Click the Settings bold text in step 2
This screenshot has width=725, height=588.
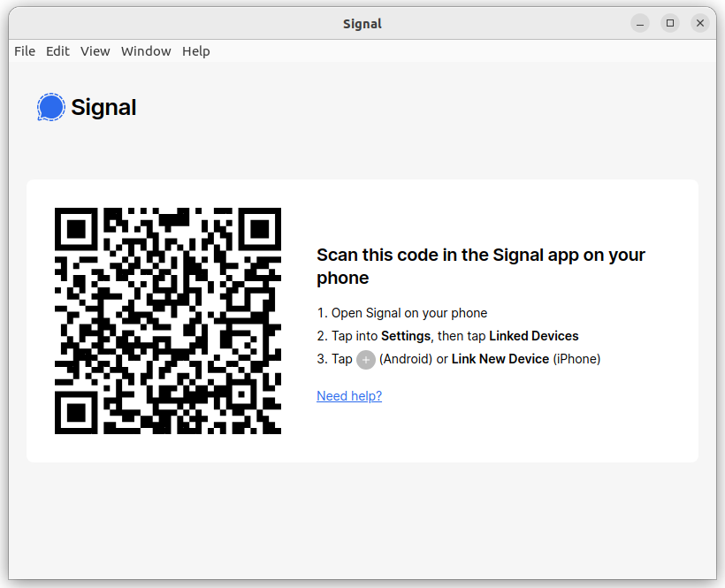(406, 336)
